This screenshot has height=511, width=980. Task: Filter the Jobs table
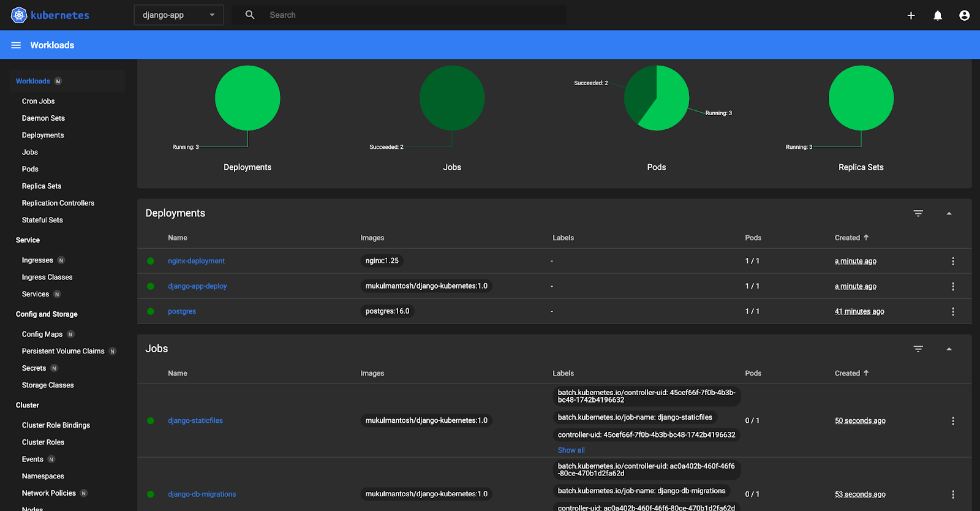pyautogui.click(x=918, y=349)
